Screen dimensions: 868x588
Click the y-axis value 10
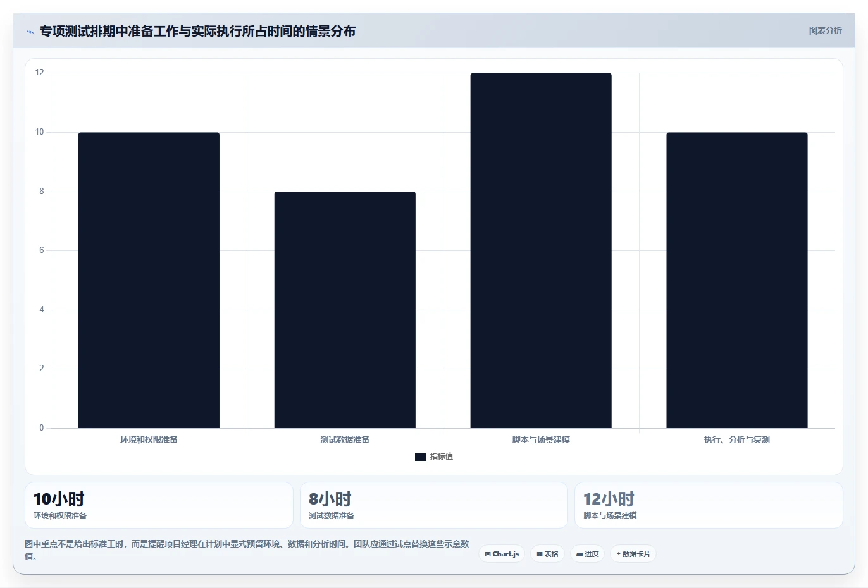[x=40, y=132]
